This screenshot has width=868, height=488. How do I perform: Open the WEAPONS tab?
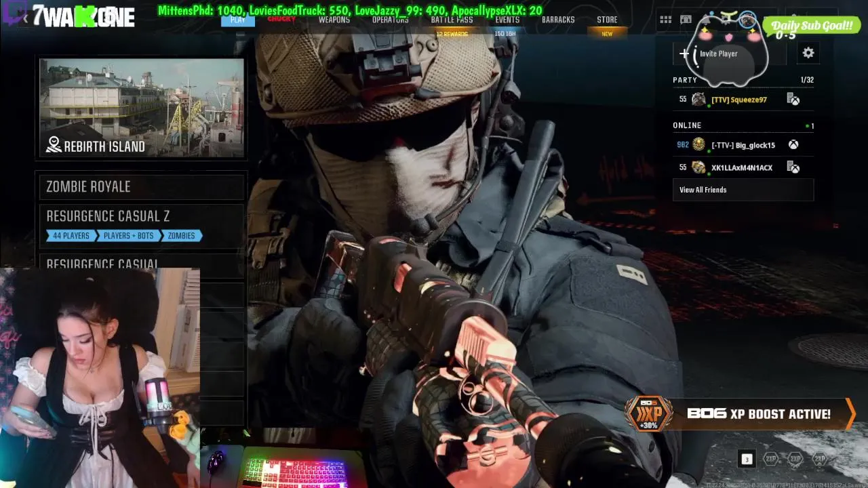pos(334,20)
